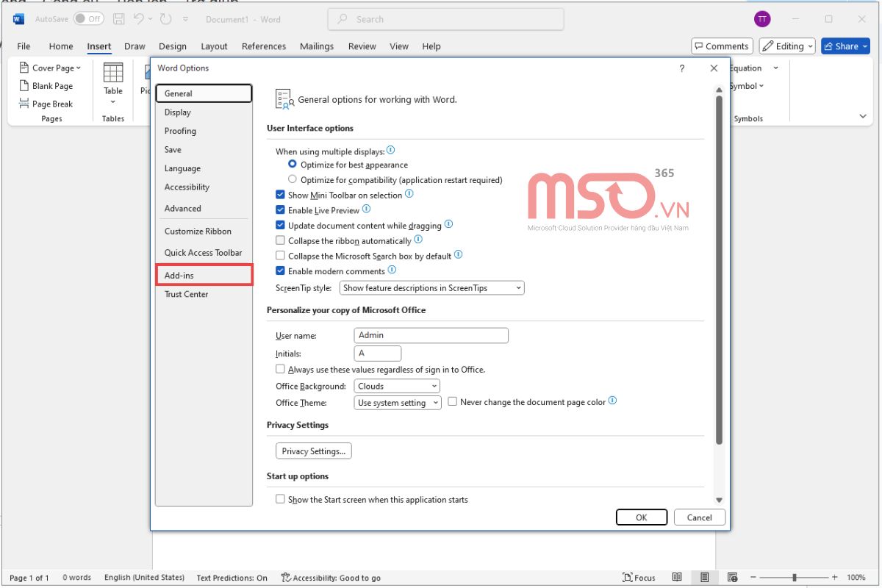
Task: Insert a Blank Page
Action: tap(46, 86)
